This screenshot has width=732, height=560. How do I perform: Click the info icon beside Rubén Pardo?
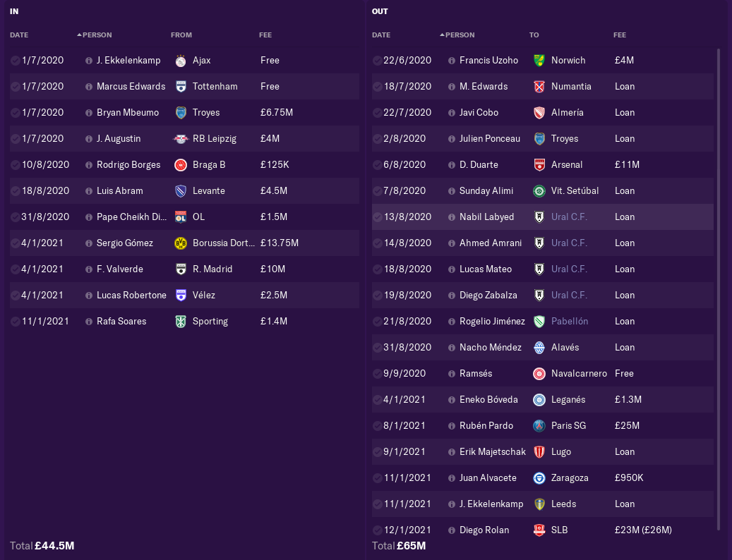point(452,426)
